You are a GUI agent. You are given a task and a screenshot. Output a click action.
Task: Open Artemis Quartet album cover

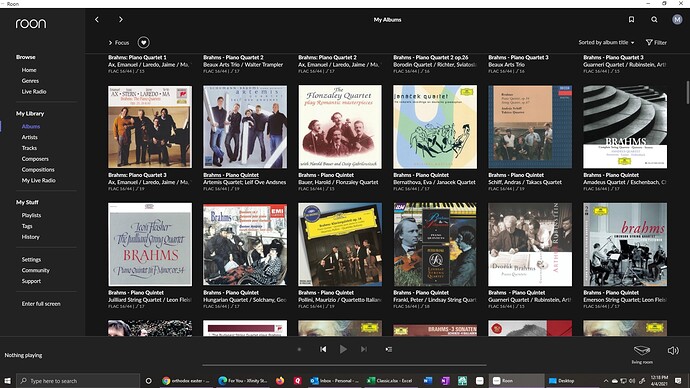[x=245, y=127]
